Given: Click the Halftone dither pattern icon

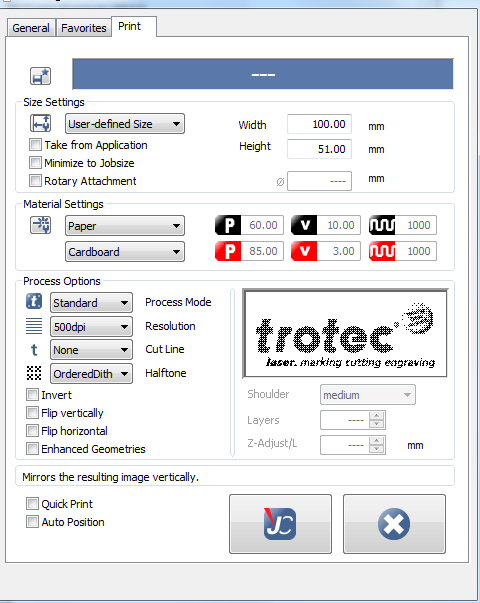Looking at the screenshot, I should click(x=34, y=373).
